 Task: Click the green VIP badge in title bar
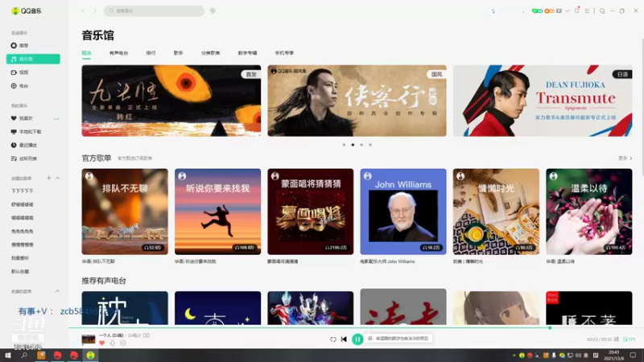point(537,11)
